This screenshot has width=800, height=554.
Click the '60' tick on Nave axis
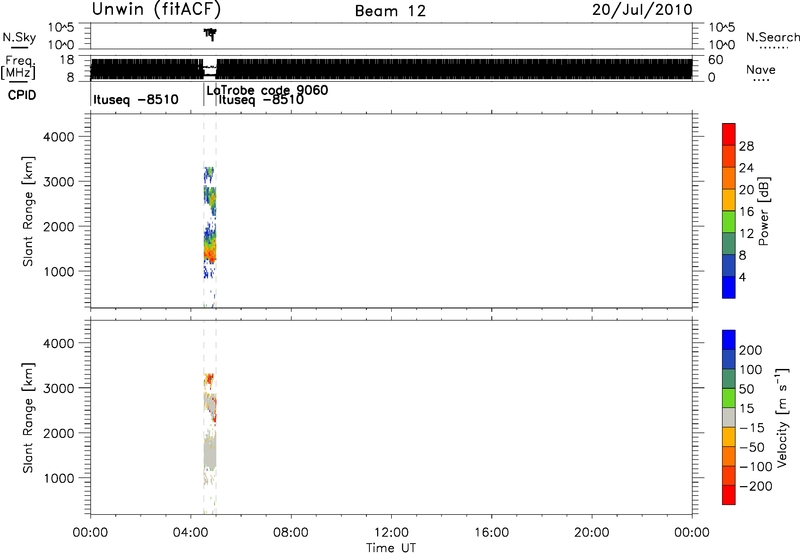pyautogui.click(x=716, y=60)
